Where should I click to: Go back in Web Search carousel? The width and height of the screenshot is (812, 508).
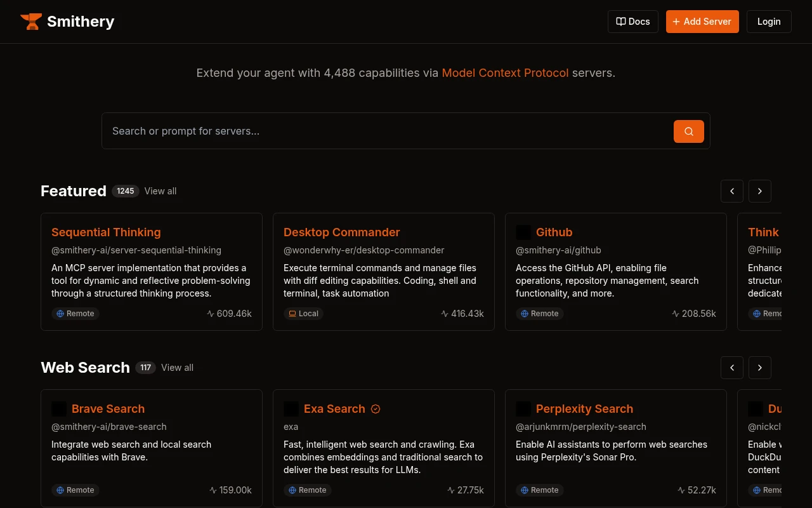[x=731, y=368]
